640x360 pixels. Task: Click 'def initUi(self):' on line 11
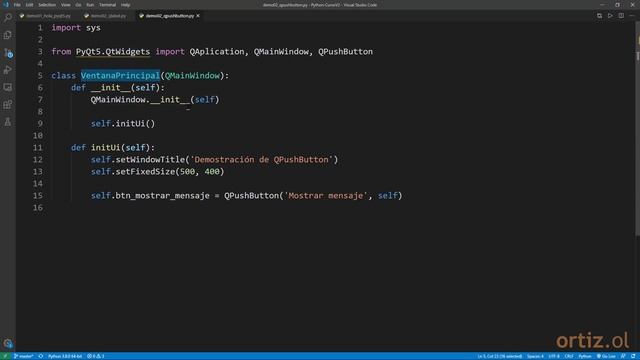pos(113,148)
